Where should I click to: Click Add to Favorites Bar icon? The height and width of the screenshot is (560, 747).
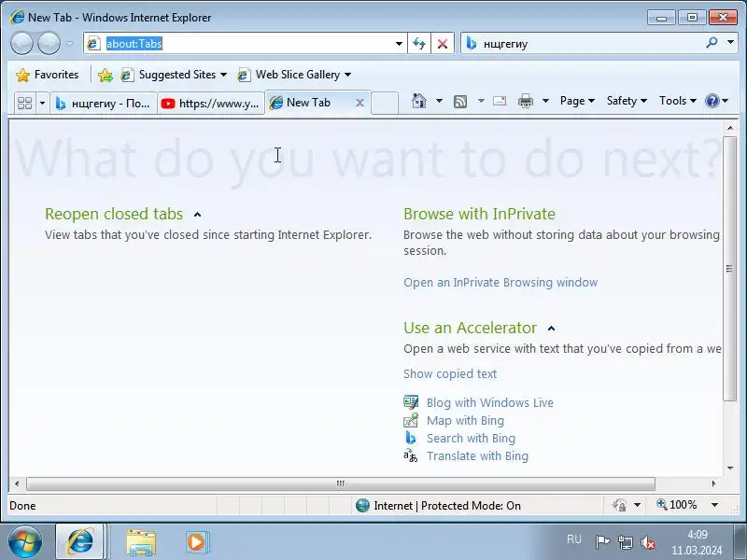tap(106, 75)
